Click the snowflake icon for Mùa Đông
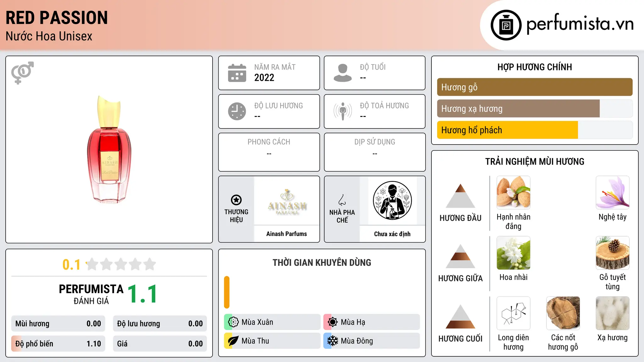 tap(333, 341)
